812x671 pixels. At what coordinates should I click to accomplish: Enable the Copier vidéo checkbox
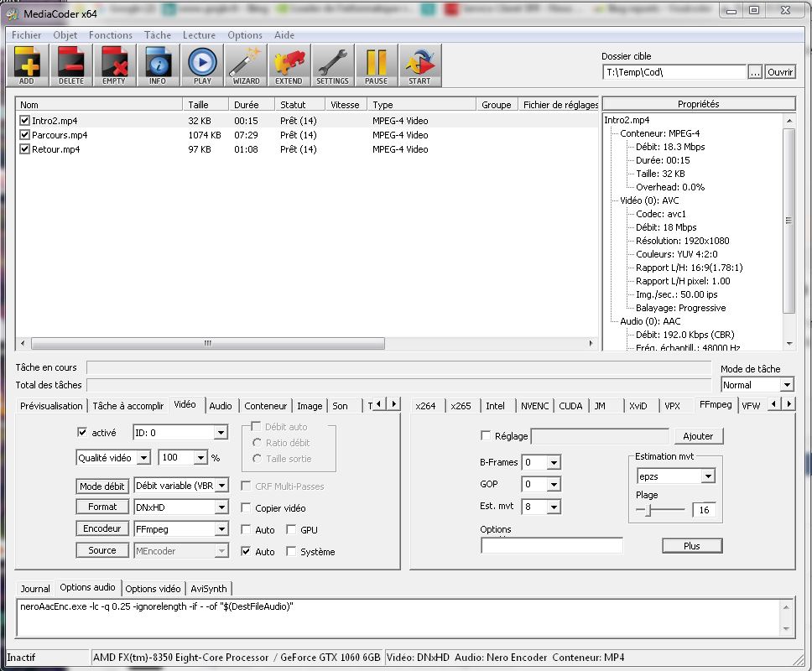[247, 508]
